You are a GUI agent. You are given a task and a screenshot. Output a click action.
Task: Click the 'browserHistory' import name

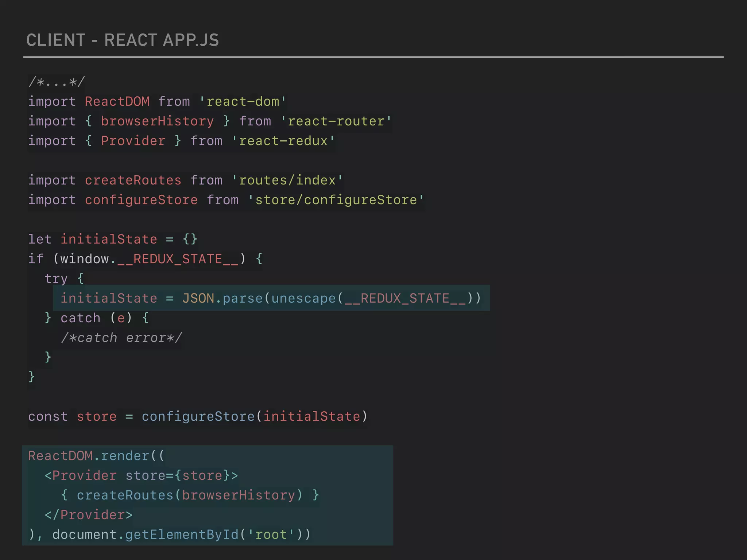[x=157, y=121]
